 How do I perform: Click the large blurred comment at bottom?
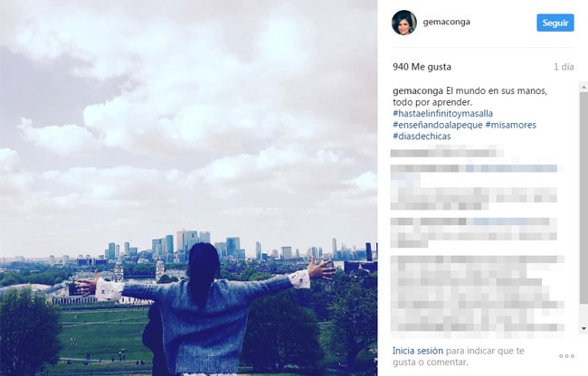pos(477,294)
